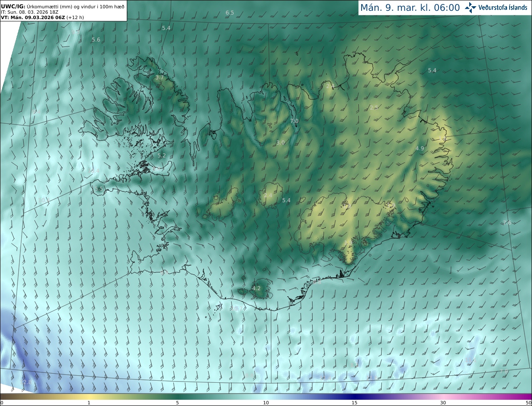Click the 3.0 value on the map
Screen dimensions: 532x406
(281, 142)
